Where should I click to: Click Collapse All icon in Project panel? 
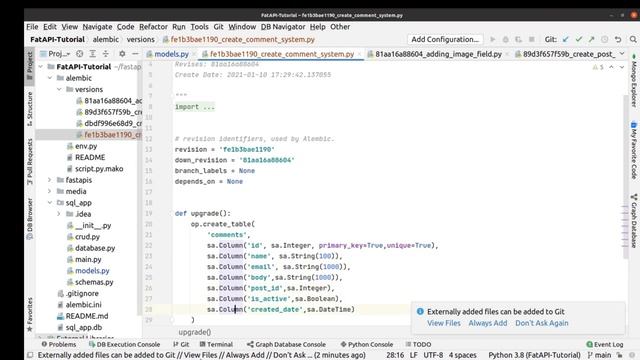point(106,54)
